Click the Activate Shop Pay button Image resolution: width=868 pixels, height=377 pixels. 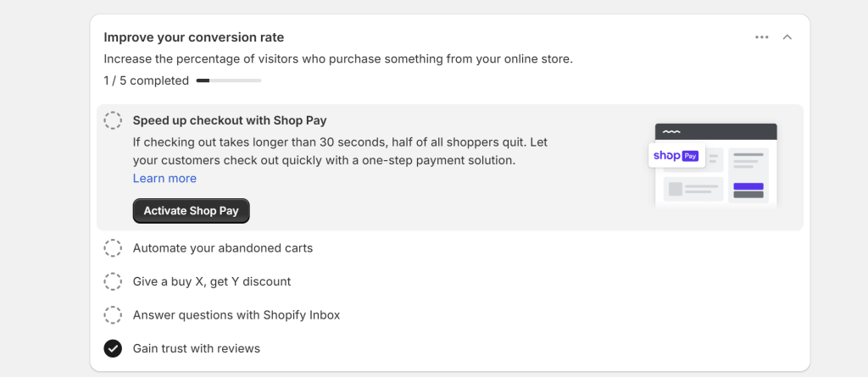pos(191,211)
